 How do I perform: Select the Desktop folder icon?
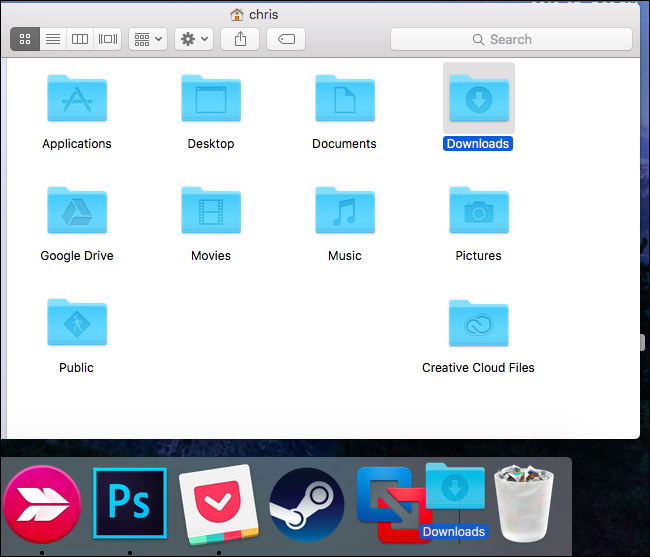211,98
